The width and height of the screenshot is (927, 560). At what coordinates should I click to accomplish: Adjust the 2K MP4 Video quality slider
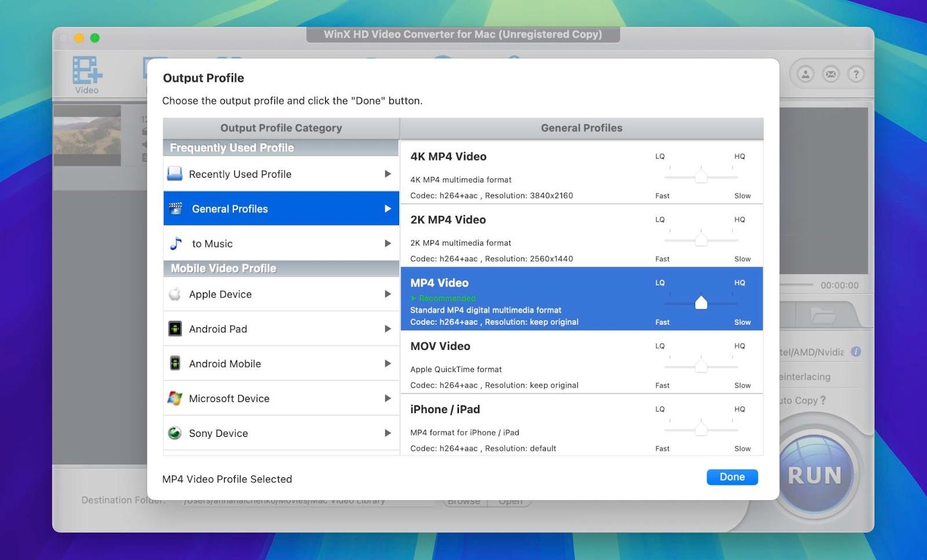(701, 239)
